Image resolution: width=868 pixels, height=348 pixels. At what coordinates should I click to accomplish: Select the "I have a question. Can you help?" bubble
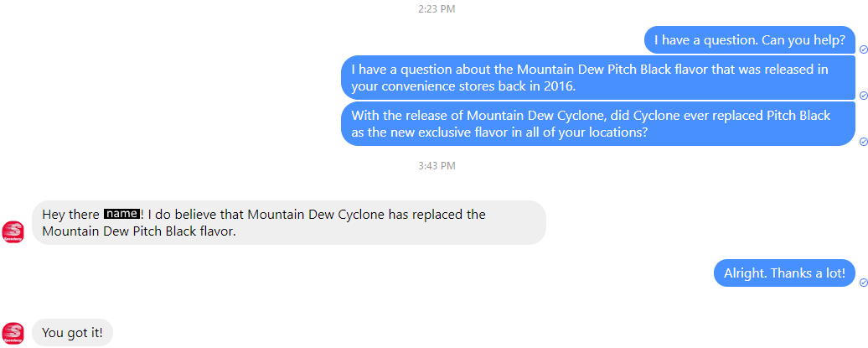(x=748, y=39)
